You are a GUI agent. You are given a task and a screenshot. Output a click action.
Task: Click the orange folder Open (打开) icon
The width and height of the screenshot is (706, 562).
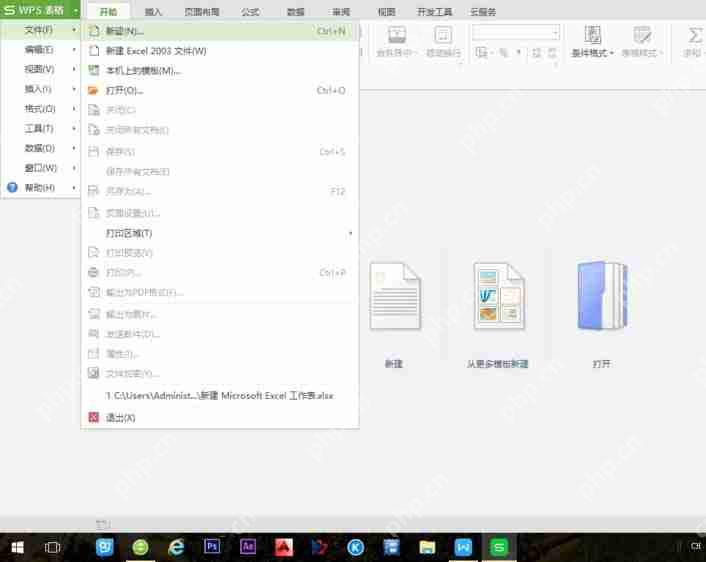click(x=93, y=91)
